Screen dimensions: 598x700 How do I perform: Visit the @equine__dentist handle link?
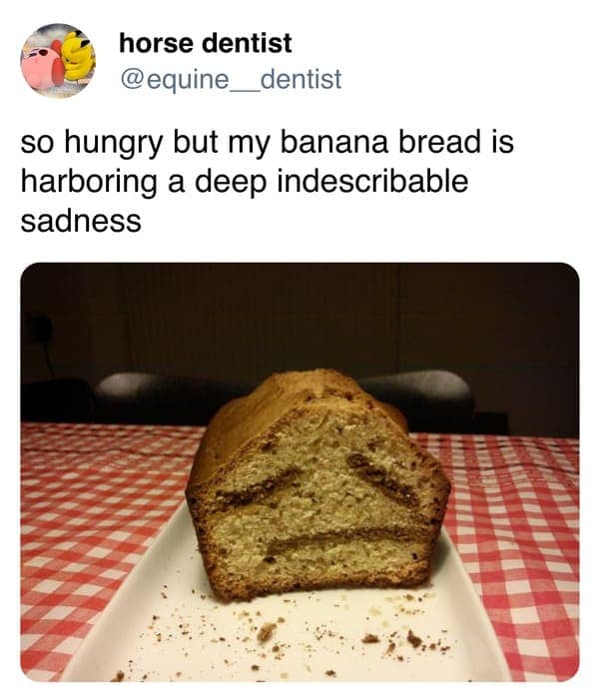click(x=231, y=79)
